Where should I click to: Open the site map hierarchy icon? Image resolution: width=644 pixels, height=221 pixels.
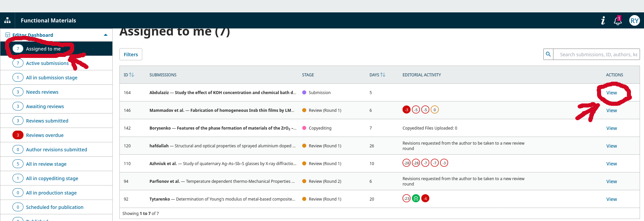[x=7, y=20]
